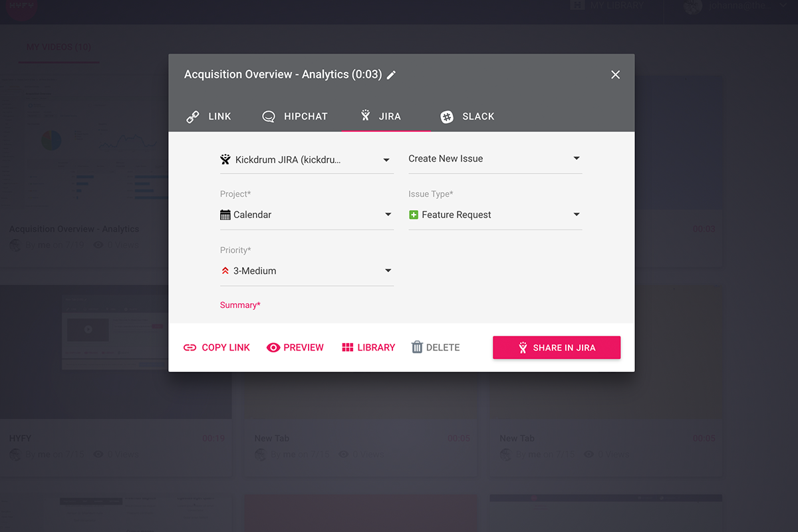Edit the video title with pencil icon
The image size is (798, 532).
click(x=392, y=75)
